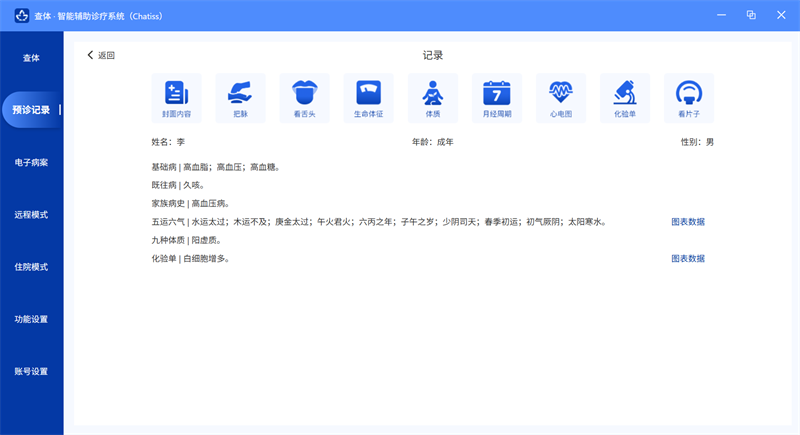Maximize or restore the Chatiss window

[x=751, y=15]
